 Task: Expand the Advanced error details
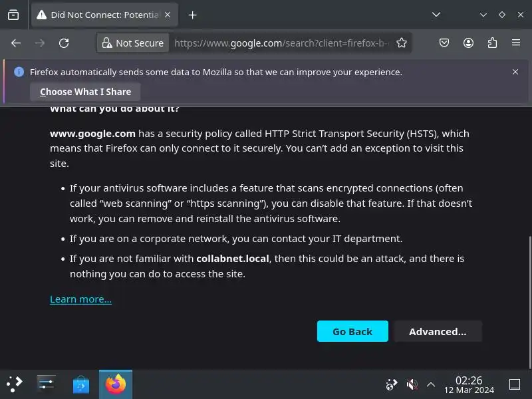point(438,332)
